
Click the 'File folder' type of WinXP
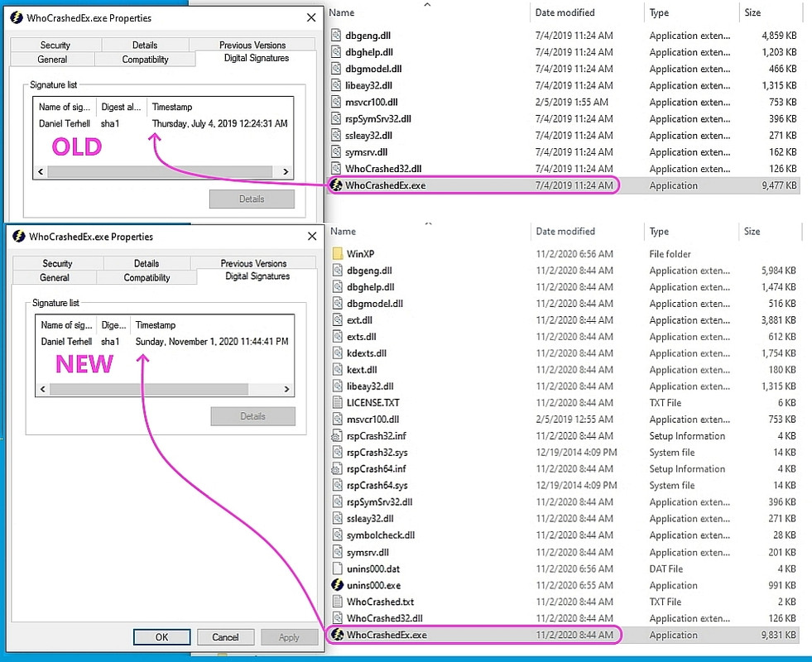[x=670, y=253]
